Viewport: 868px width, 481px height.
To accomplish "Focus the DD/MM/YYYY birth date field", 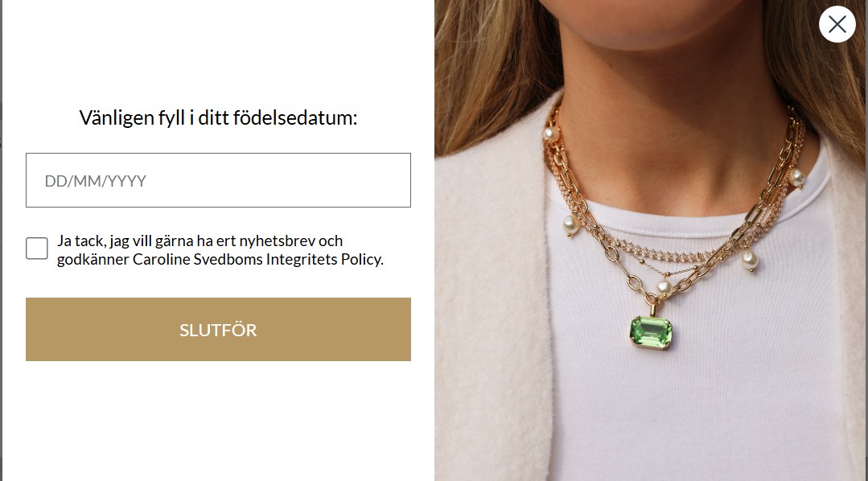I will click(x=218, y=180).
